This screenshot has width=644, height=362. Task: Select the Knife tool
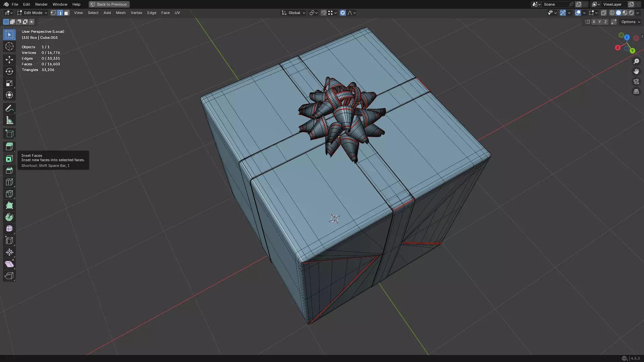tap(9, 194)
